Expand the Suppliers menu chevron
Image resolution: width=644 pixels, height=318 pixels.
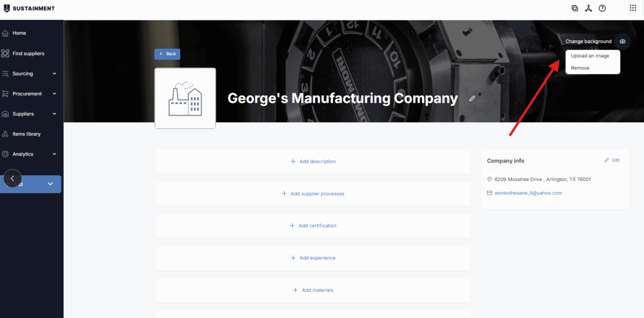tap(54, 114)
